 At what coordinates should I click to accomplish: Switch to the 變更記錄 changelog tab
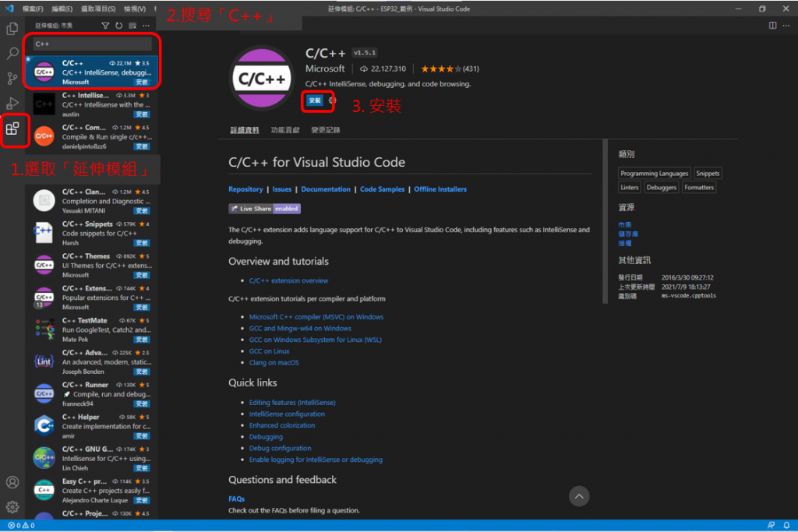point(326,130)
